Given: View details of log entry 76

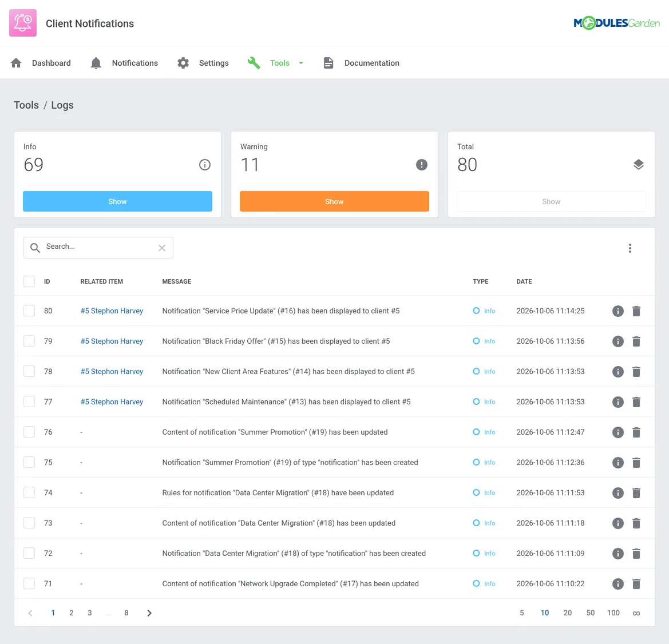Looking at the screenshot, I should pyautogui.click(x=618, y=432).
